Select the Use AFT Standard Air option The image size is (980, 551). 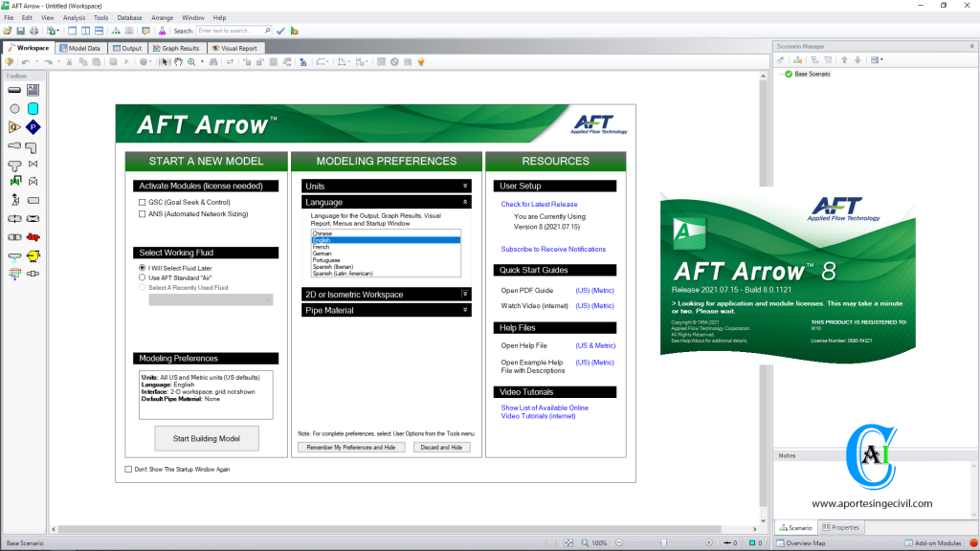coord(142,277)
